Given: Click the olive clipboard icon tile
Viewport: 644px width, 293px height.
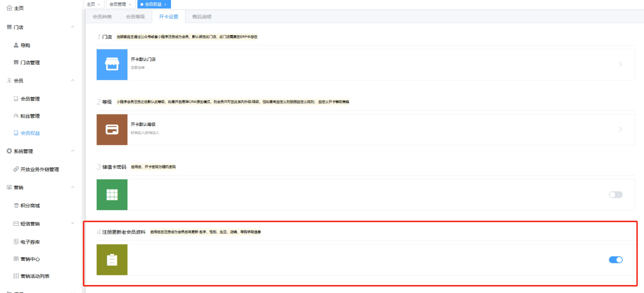Looking at the screenshot, I should tap(112, 260).
